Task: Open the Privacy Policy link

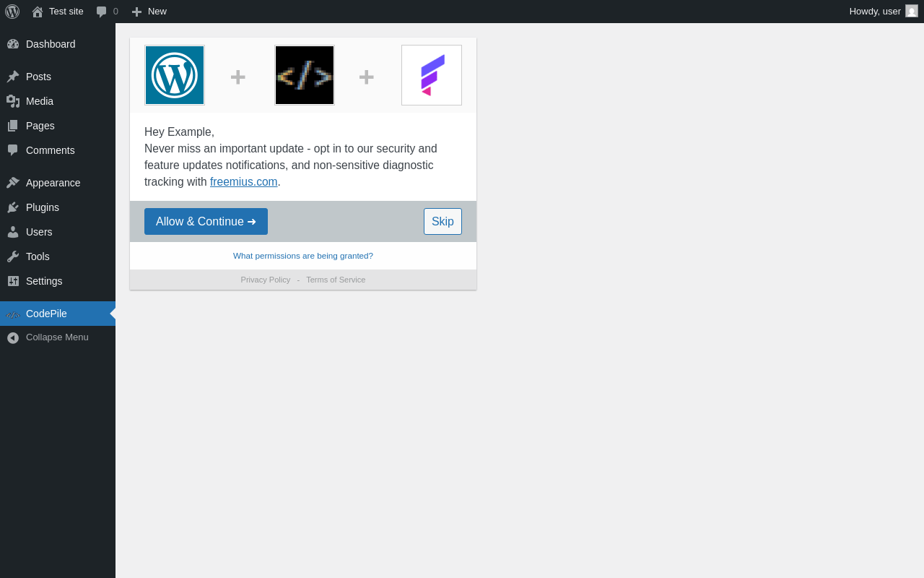Action: coord(266,280)
